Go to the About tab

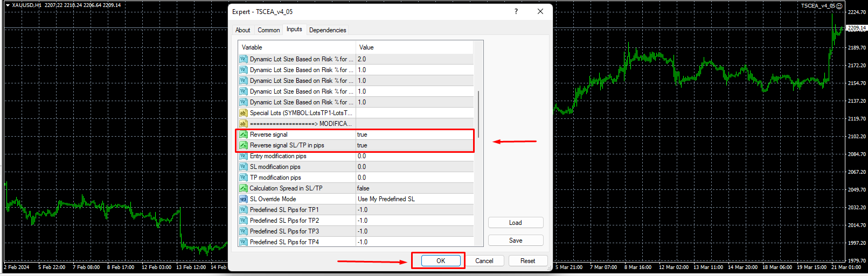242,30
